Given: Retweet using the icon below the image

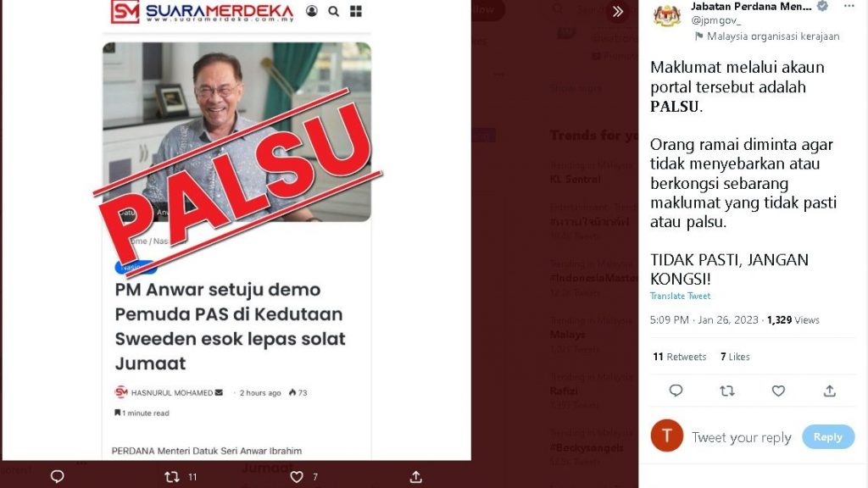Looking at the screenshot, I should coord(172,476).
